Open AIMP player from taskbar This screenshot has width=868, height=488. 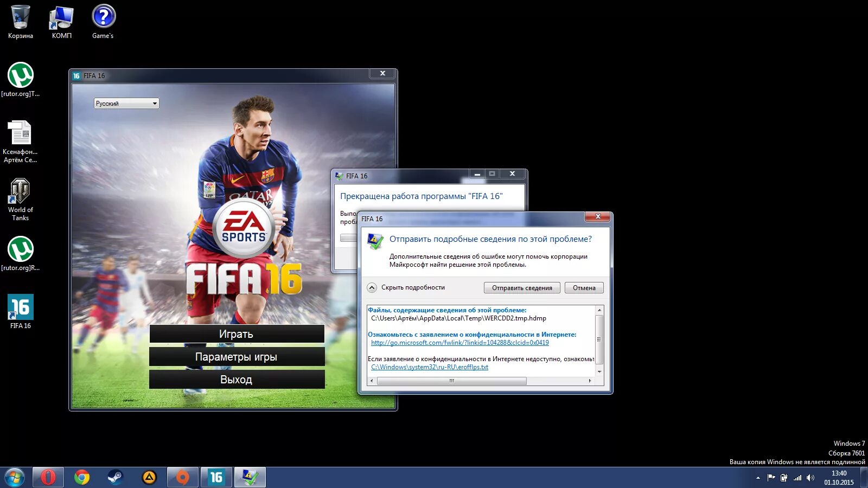tap(149, 478)
